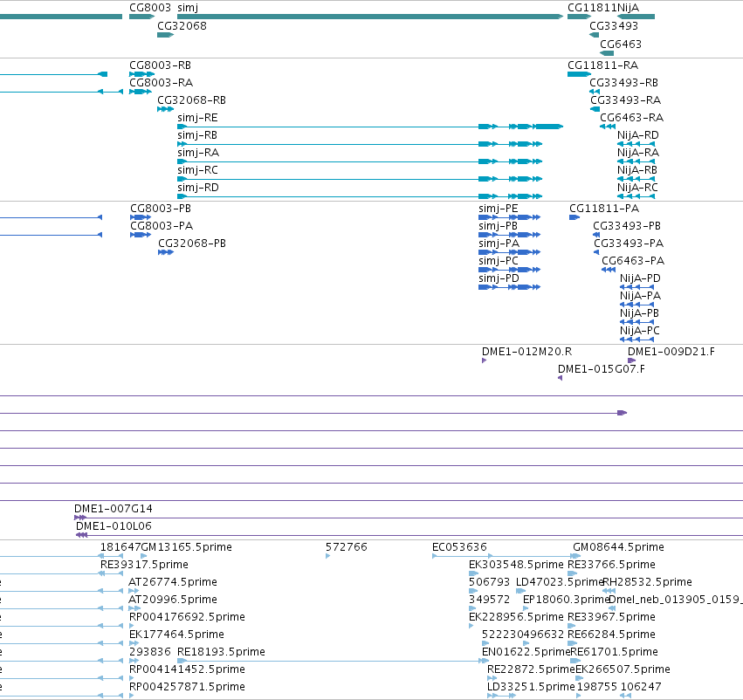Click protein NijA-PC

(640, 331)
